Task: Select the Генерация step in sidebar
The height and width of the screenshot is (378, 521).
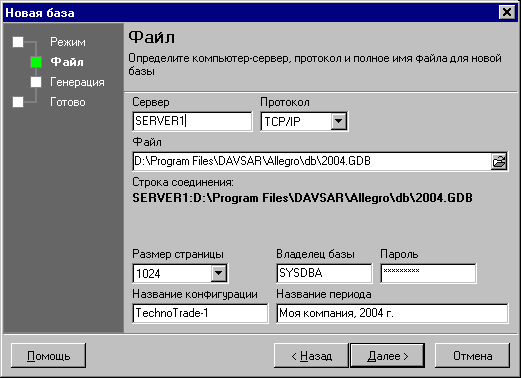Action: coord(77,82)
